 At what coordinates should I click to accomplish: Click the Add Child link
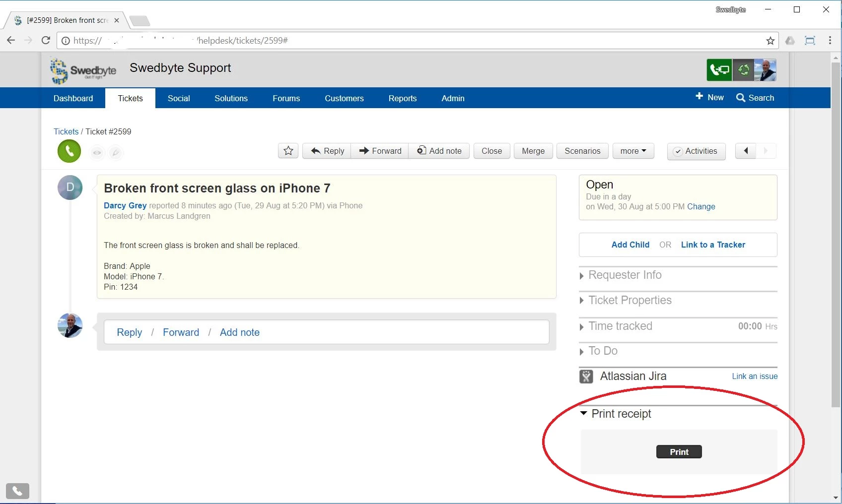tap(631, 245)
